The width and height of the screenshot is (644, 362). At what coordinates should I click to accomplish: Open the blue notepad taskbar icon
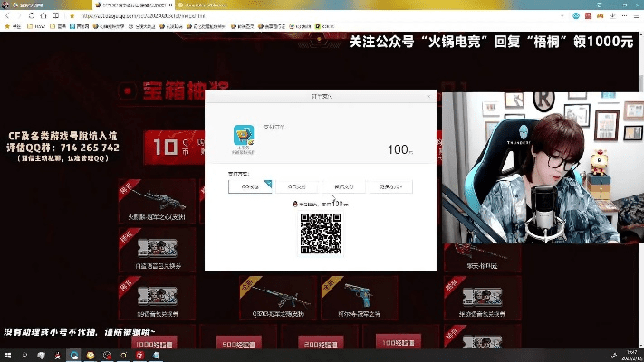click(156, 356)
